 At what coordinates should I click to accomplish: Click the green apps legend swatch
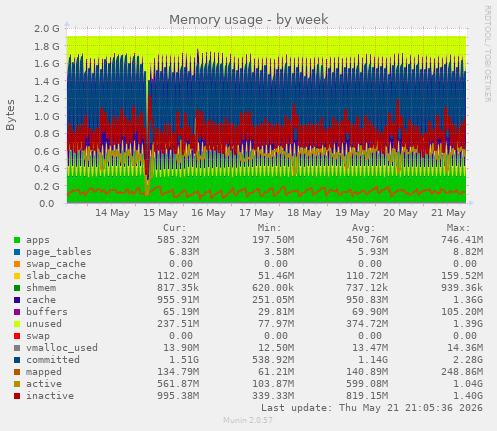[17, 240]
